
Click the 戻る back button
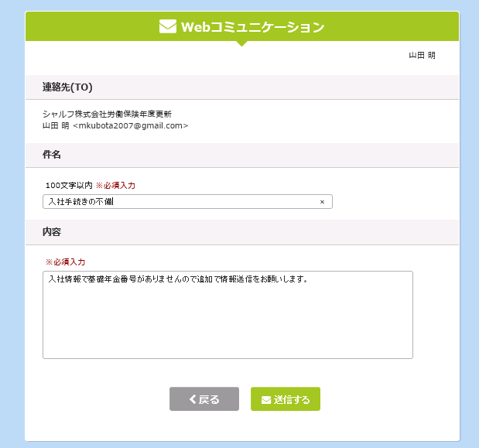pos(204,398)
